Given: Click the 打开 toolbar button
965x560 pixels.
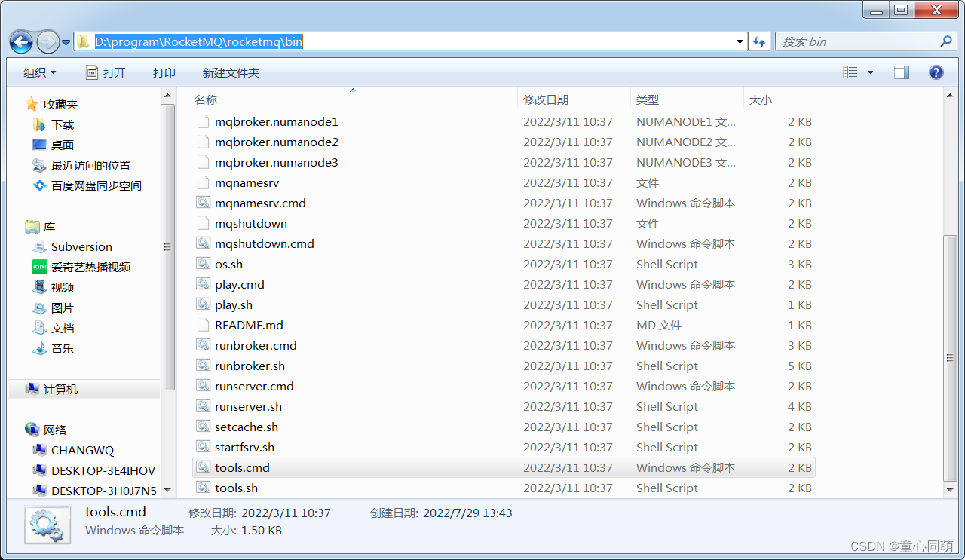Looking at the screenshot, I should click(106, 72).
